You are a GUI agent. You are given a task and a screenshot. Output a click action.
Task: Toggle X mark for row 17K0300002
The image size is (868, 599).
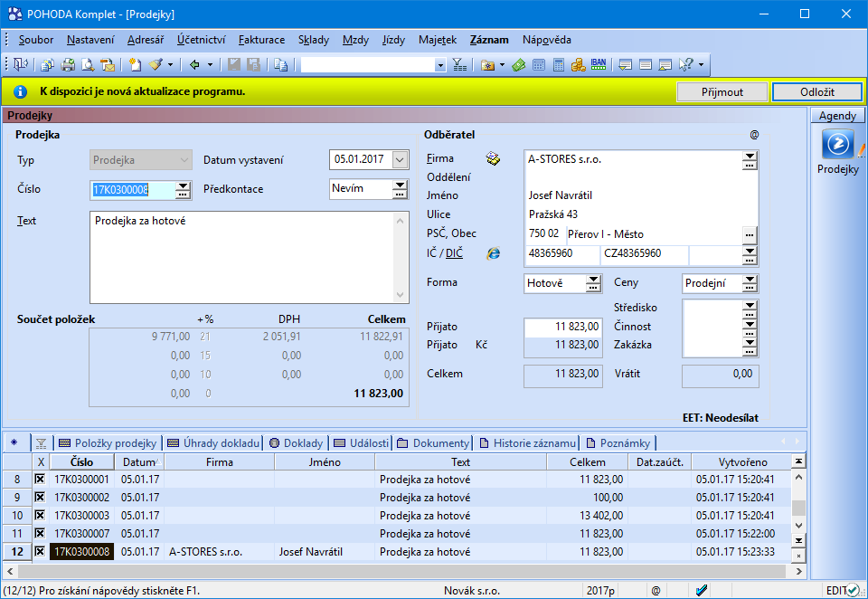coord(40,497)
